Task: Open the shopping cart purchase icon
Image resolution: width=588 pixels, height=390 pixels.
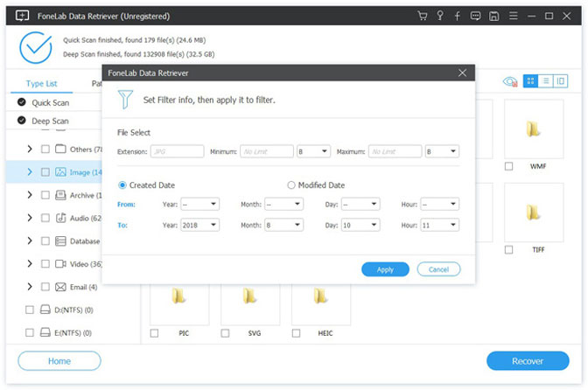Action: click(x=423, y=16)
